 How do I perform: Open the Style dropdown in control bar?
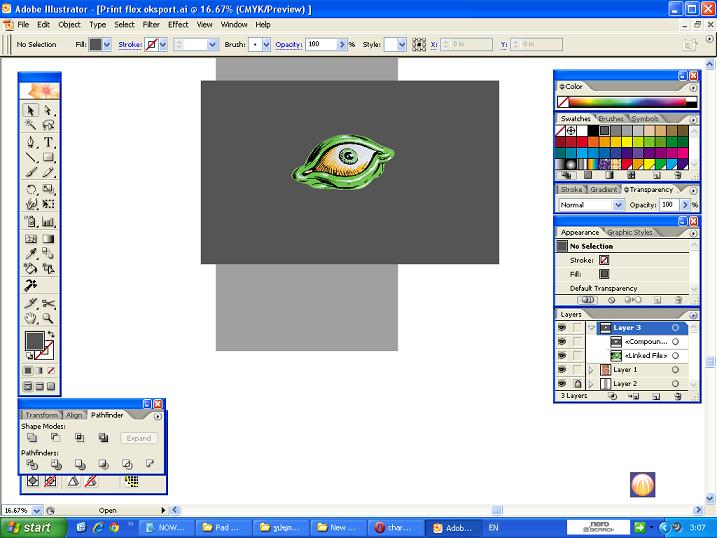401,44
